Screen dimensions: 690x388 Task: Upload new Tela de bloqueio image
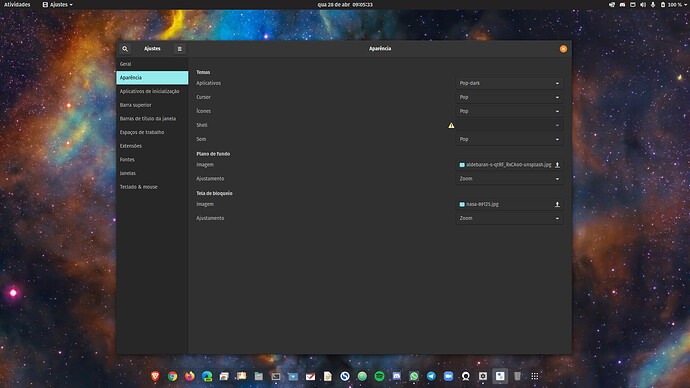point(557,205)
